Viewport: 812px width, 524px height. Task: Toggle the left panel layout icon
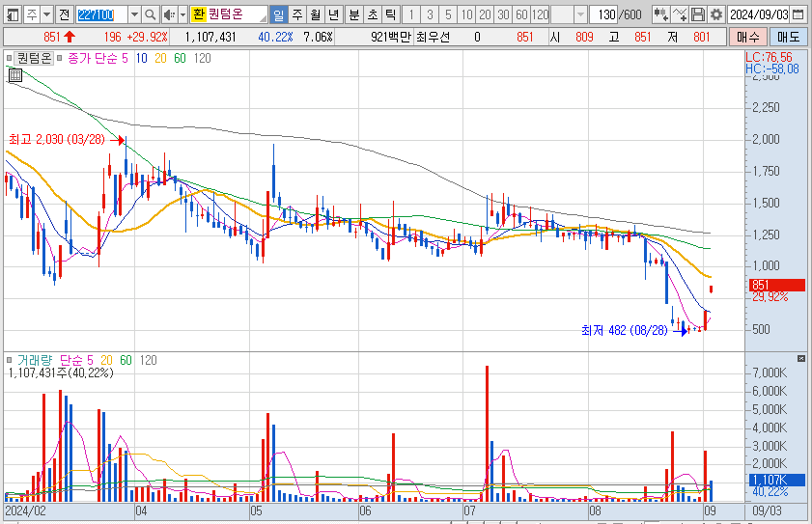(13, 14)
